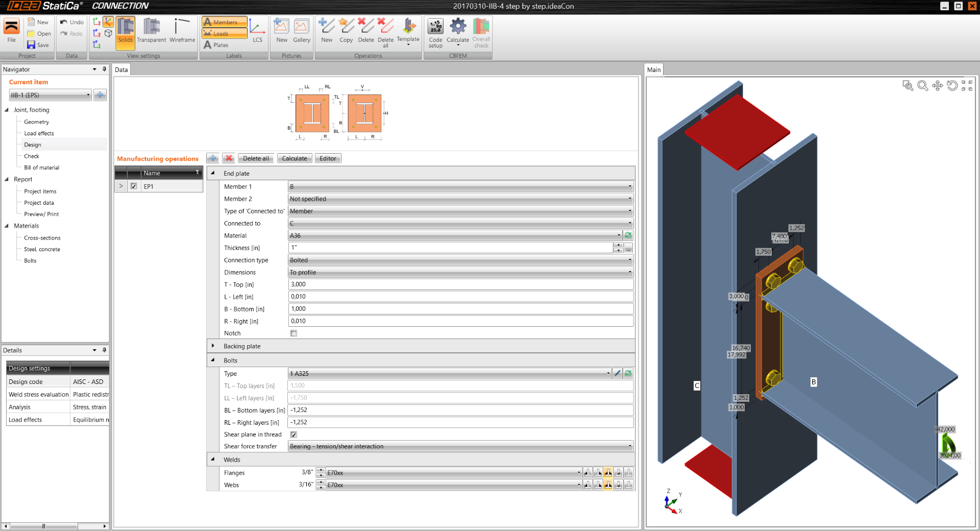Toggle LCS labels display
The height and width of the screenshot is (531, 980).
click(257, 31)
